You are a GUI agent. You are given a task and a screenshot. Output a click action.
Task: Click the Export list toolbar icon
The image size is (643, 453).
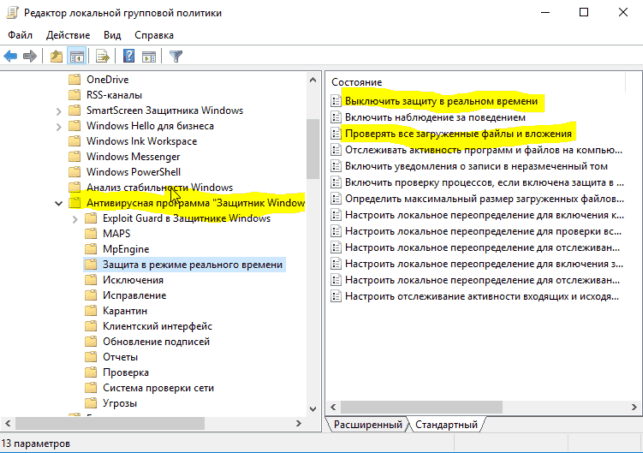[102, 56]
